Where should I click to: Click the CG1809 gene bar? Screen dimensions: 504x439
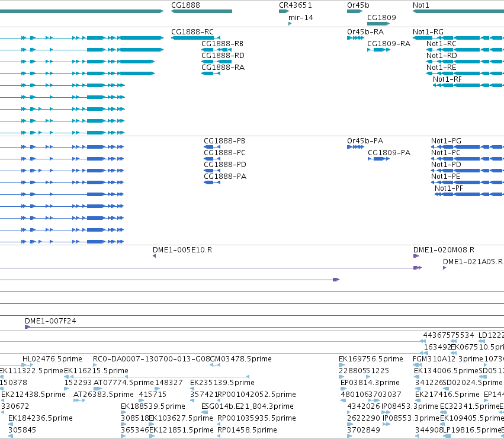click(378, 24)
